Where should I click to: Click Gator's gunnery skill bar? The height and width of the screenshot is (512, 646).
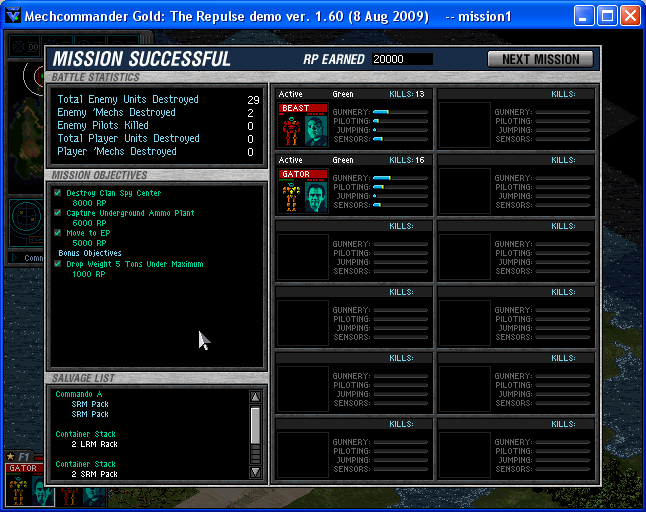click(400, 178)
